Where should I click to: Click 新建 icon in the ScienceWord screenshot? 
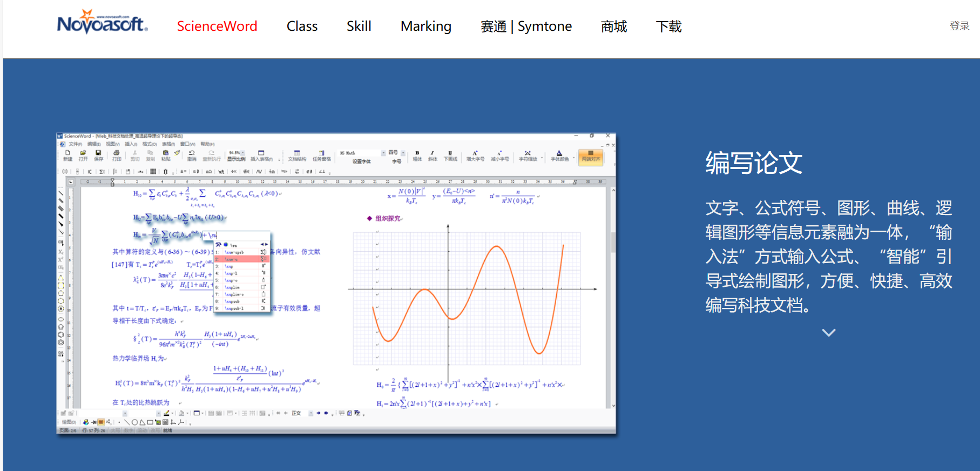pyautogui.click(x=67, y=156)
